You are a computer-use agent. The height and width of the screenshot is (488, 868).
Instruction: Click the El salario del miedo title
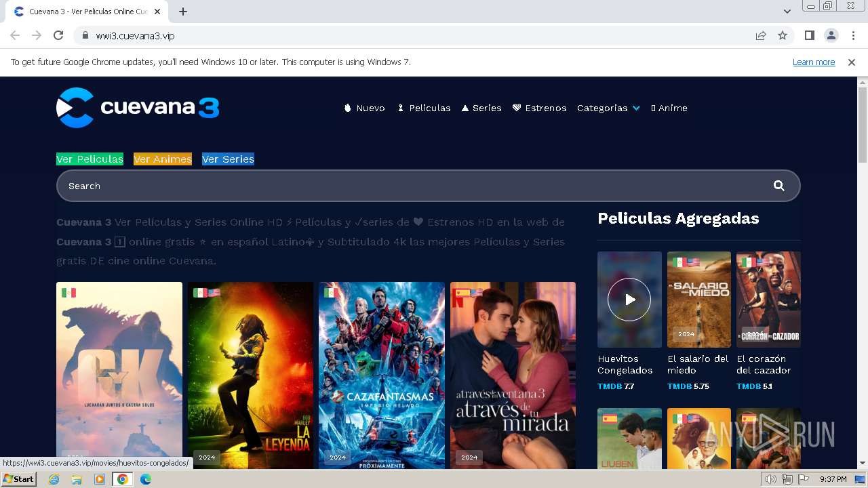tap(698, 365)
